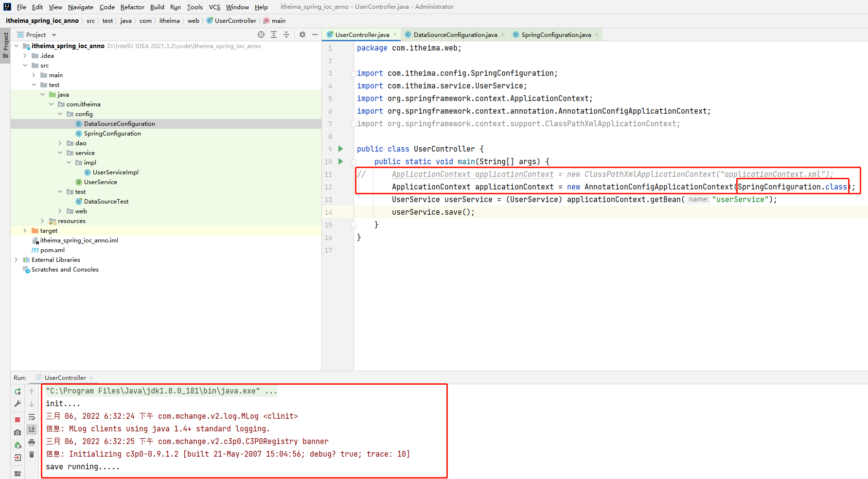Print console output with printer icon

point(32,442)
